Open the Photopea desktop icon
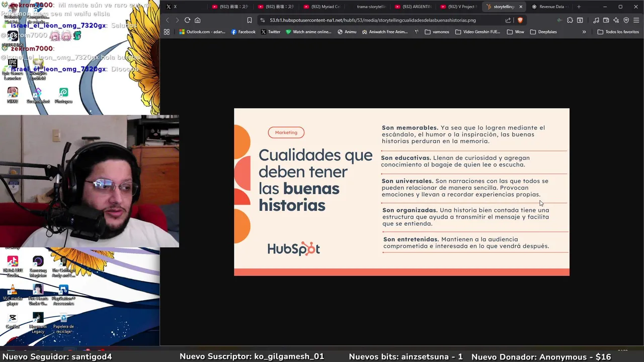The width and height of the screenshot is (644, 362). click(63, 95)
